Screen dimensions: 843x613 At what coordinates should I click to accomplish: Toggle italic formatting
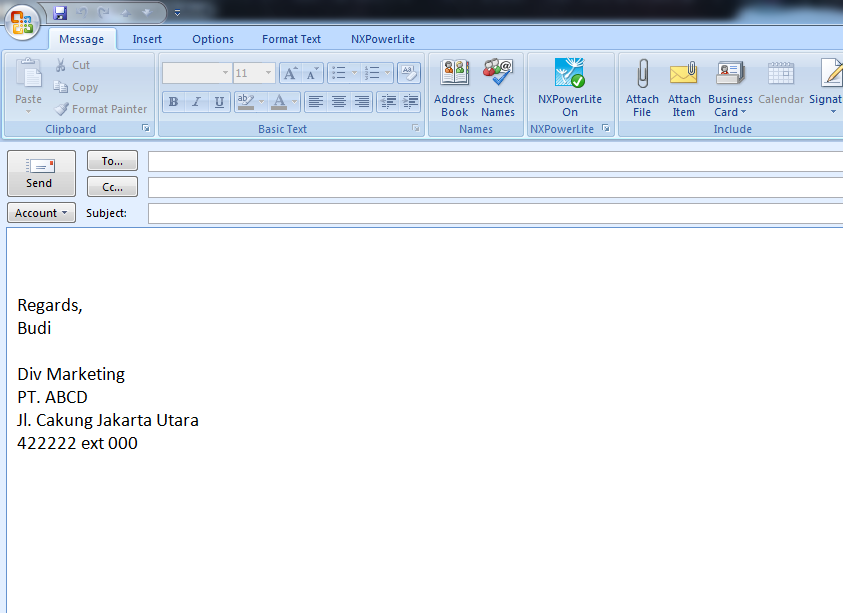[195, 101]
